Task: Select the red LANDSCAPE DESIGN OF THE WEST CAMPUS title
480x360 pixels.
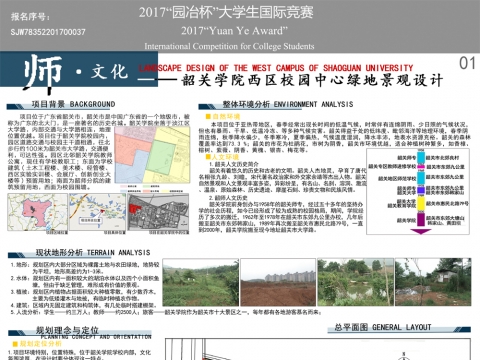Action: point(276,68)
